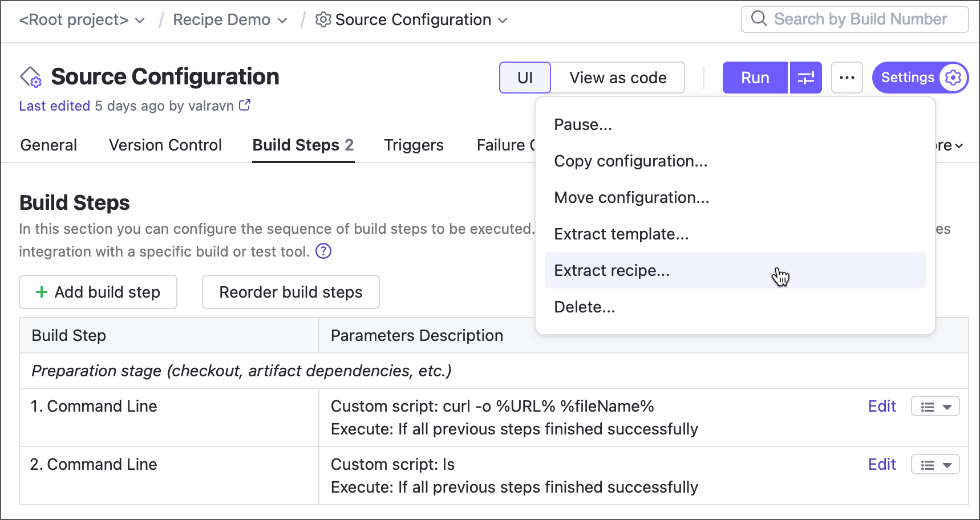Expand the Recipe Demo breadcrumb dropdown
This screenshot has width=980, height=520.
(282, 21)
